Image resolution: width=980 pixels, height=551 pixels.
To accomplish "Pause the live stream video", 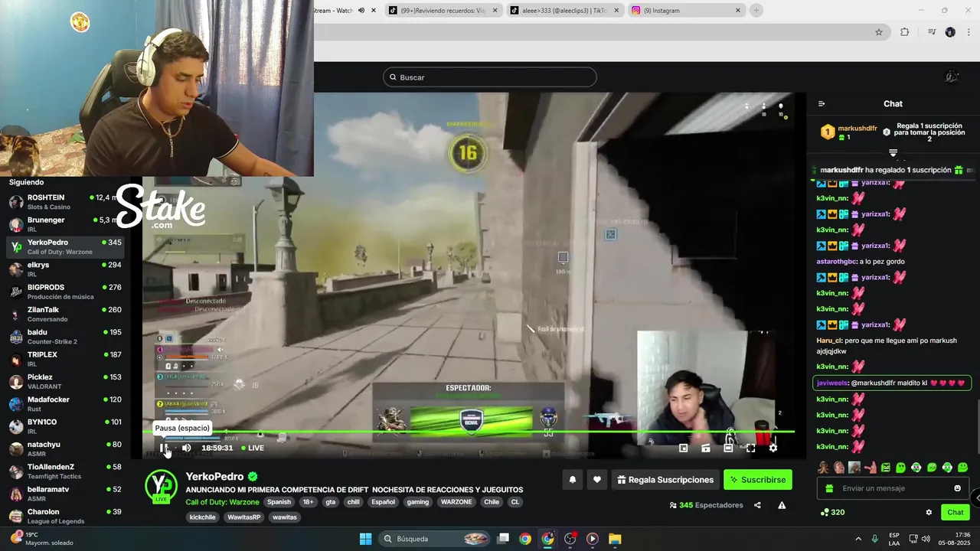I will (164, 448).
